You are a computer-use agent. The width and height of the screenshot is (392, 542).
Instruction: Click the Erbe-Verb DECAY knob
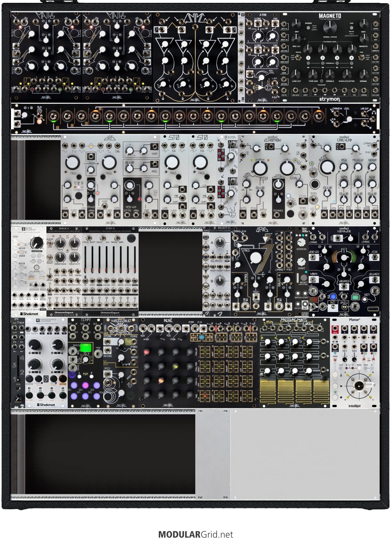[372, 184]
